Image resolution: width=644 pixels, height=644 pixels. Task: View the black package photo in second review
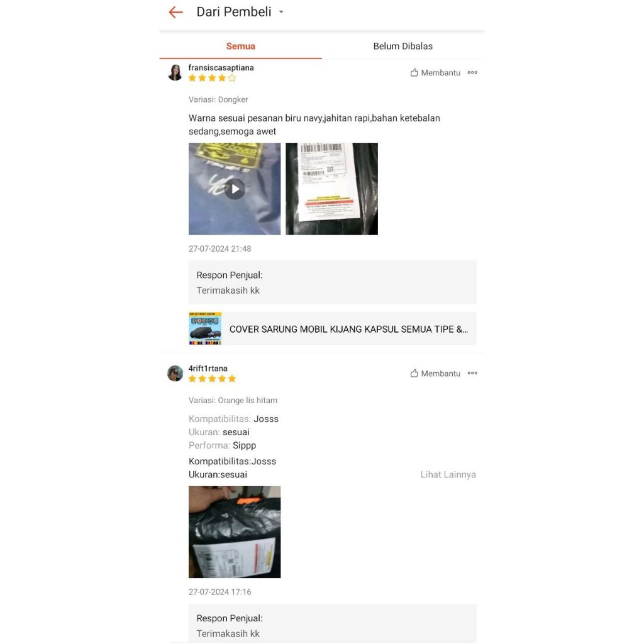[x=235, y=532]
